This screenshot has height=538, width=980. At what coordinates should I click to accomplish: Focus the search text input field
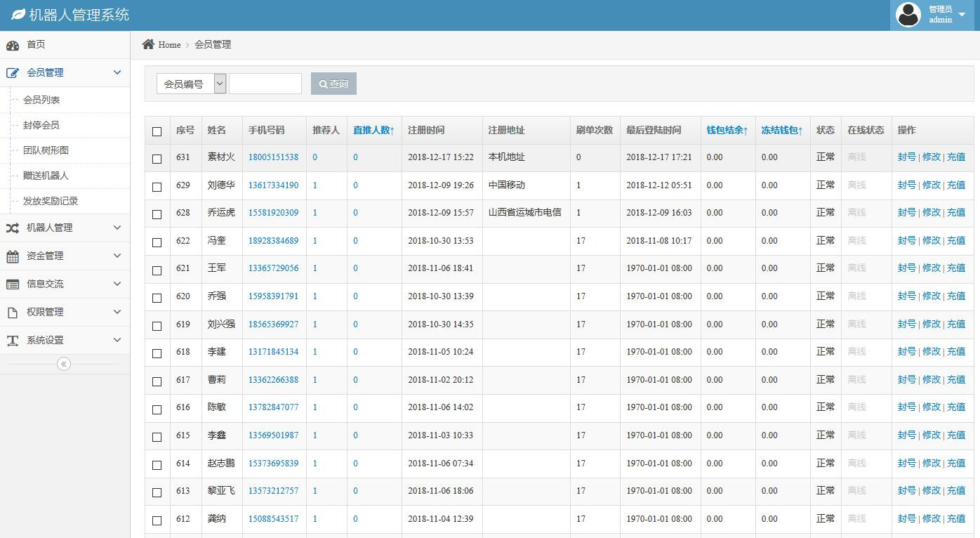point(265,84)
